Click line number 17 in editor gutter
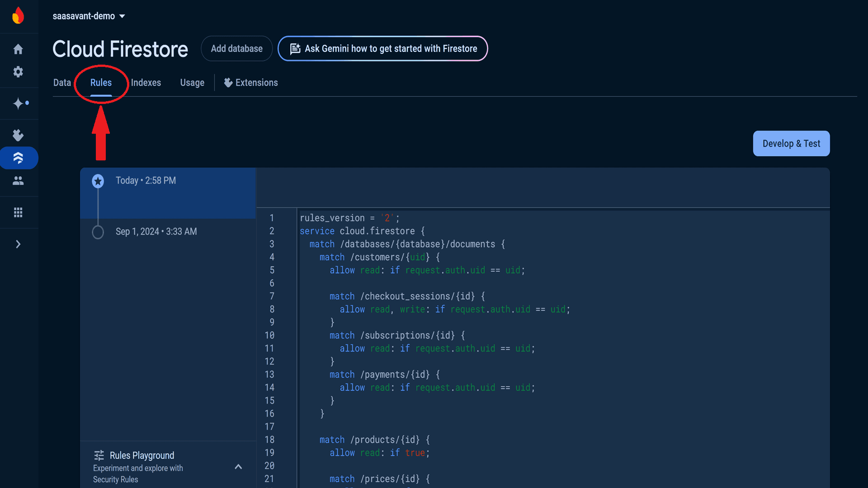 [x=269, y=427]
